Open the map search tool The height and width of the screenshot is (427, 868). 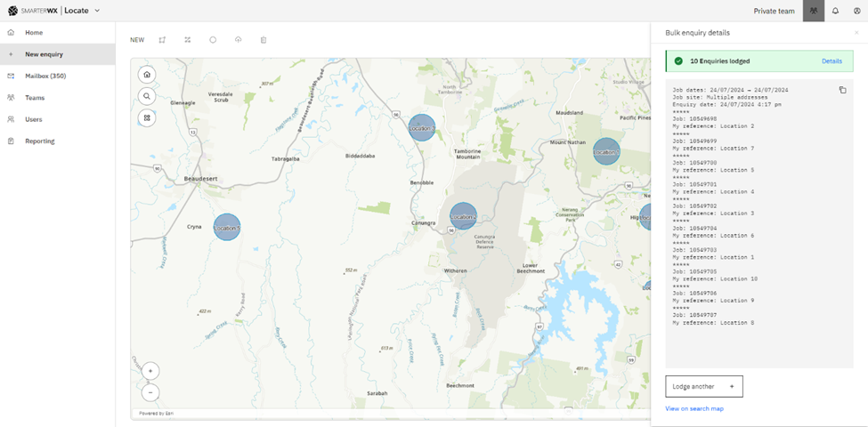point(147,96)
